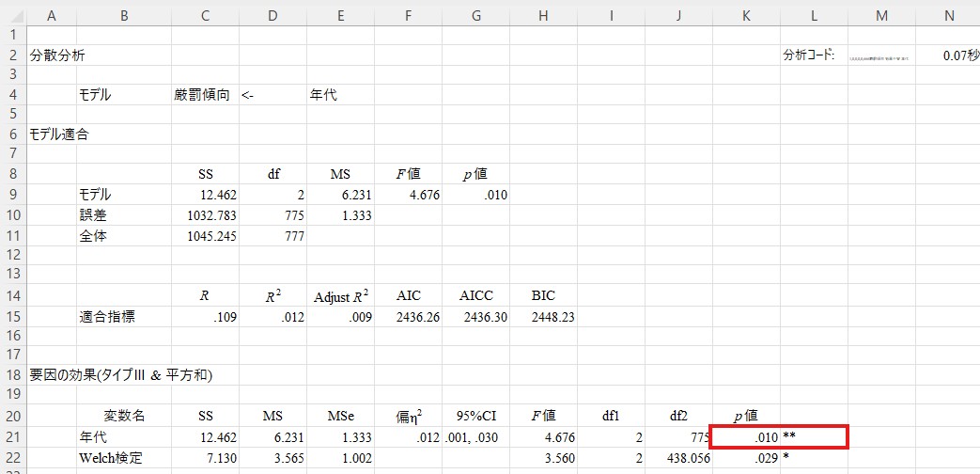Select the total df cell 777
The width and height of the screenshot is (980, 474).
272,236
